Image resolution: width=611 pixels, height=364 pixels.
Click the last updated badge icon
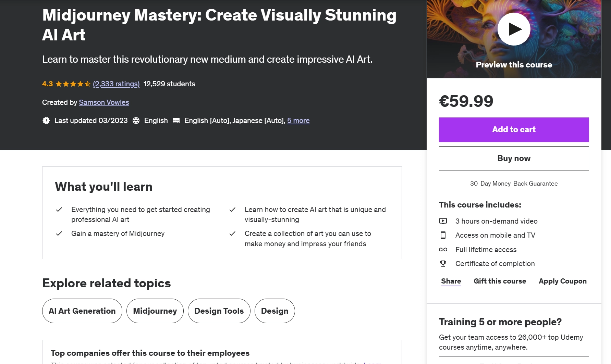point(46,121)
